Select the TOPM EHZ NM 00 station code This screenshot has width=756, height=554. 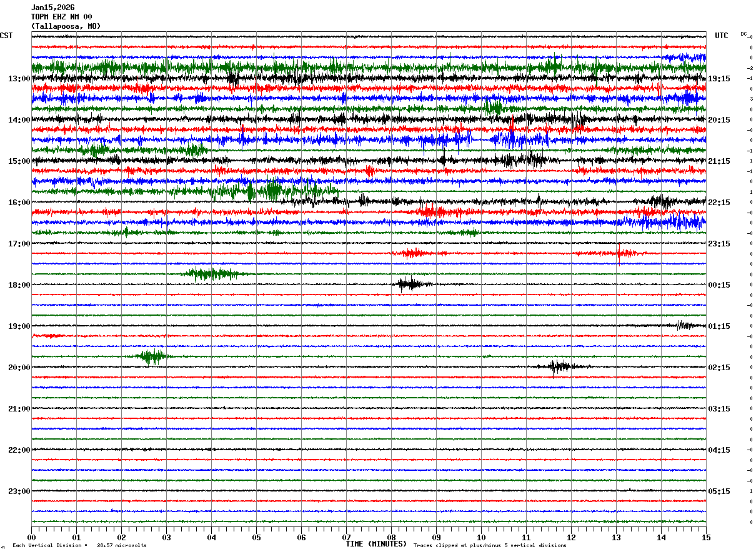(x=61, y=17)
